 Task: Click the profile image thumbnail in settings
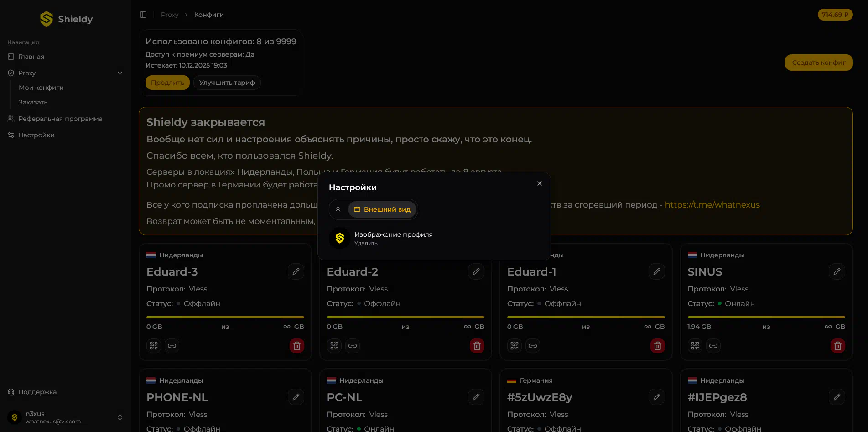340,238
